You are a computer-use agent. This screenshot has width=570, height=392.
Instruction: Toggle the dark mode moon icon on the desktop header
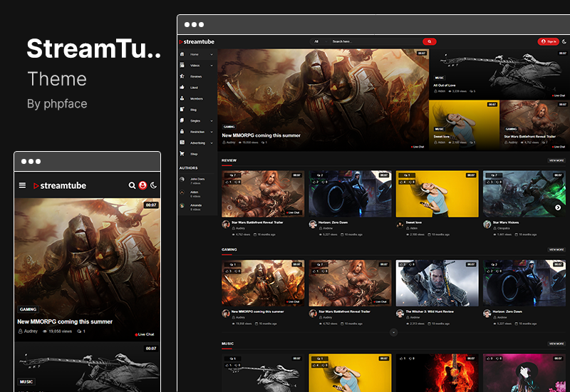click(x=564, y=41)
